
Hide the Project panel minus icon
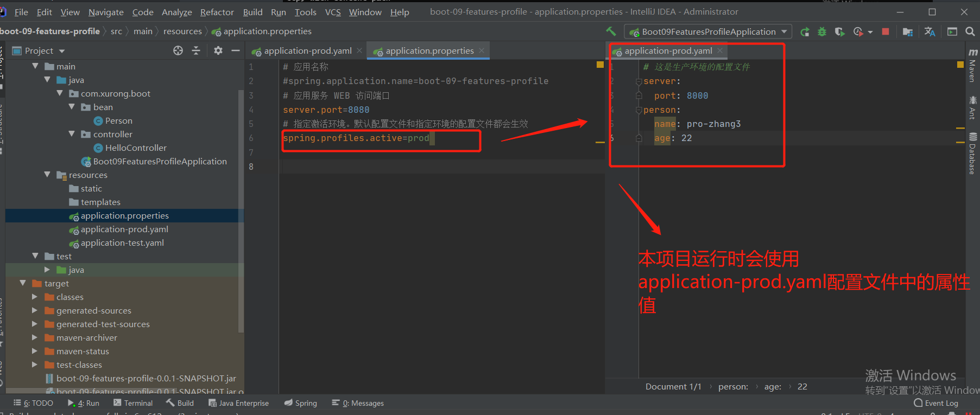[236, 50]
